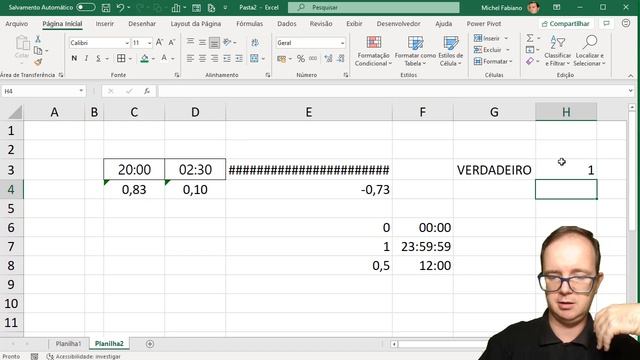Screen dimensions: 640x360
Task: Open Classificar e Filtrar menu
Action: pyautogui.click(x=558, y=51)
